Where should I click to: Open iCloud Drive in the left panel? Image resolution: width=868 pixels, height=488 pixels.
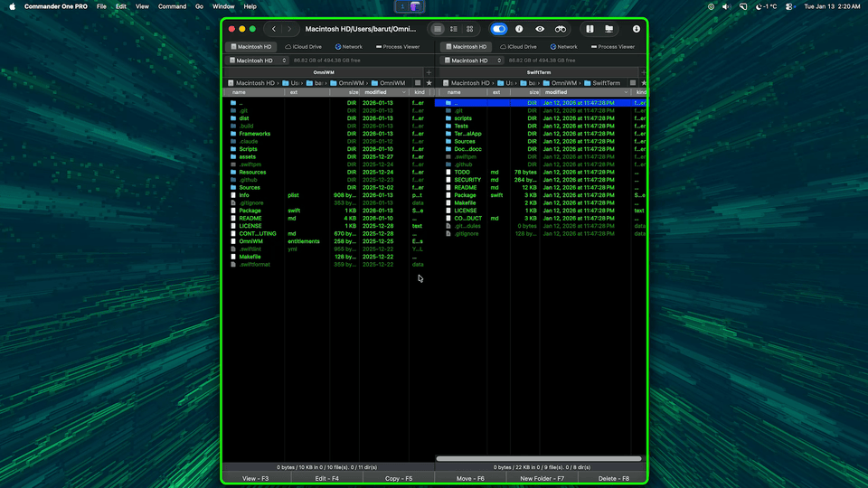pos(304,46)
